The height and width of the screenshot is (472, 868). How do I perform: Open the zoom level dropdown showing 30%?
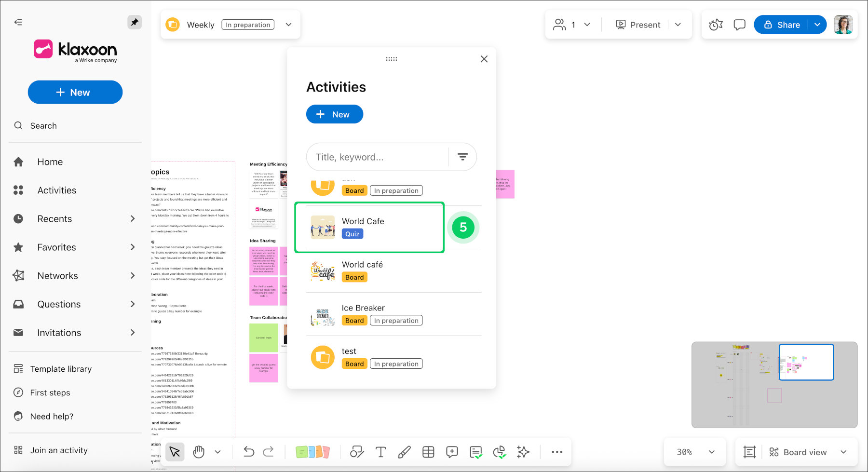pyautogui.click(x=694, y=452)
